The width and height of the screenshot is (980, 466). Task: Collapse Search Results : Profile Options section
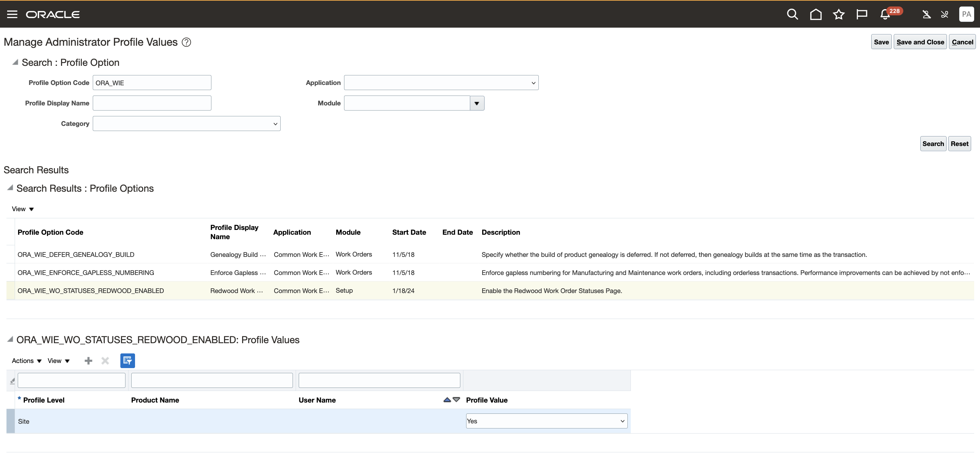pos(10,188)
